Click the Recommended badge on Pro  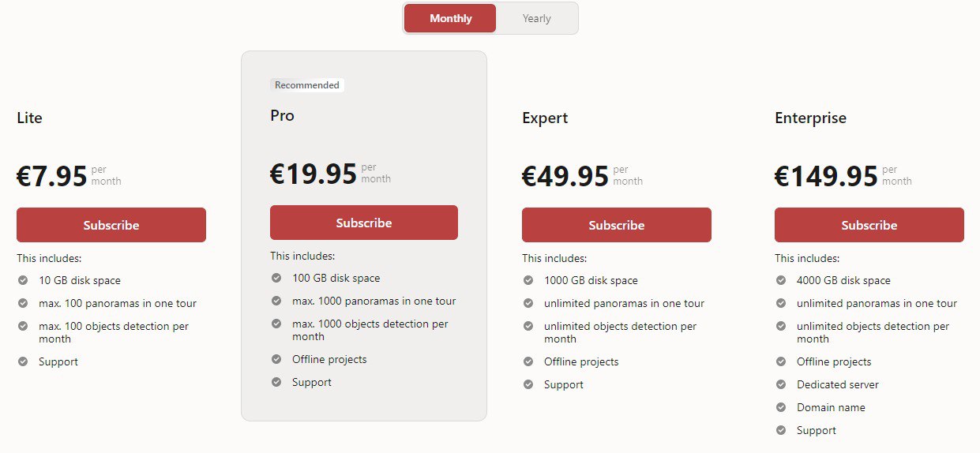click(307, 85)
